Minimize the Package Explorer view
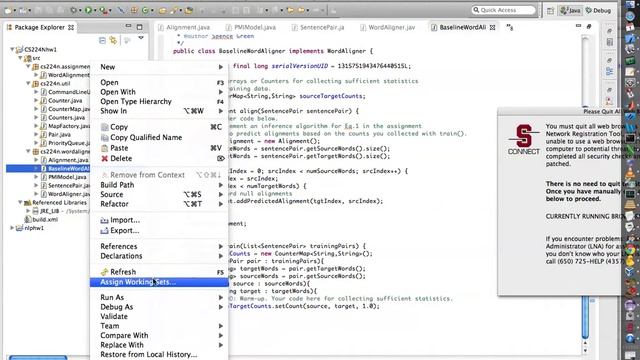 tap(128, 27)
